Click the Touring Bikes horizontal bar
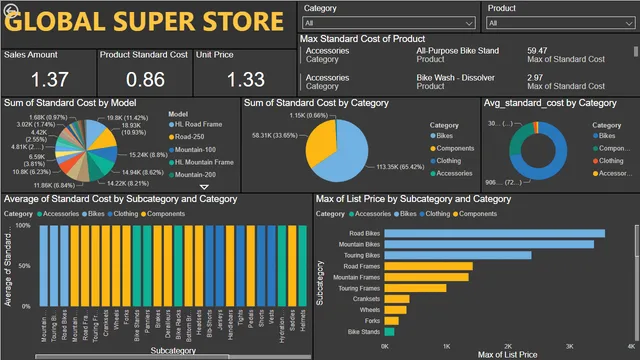 click(458, 256)
